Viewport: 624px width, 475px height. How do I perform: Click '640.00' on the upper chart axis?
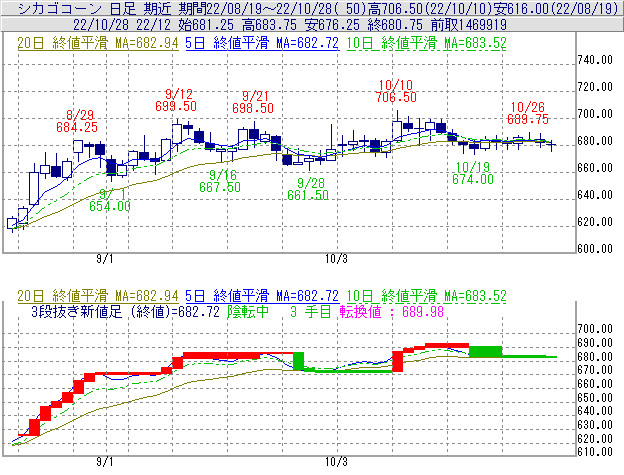tap(595, 195)
